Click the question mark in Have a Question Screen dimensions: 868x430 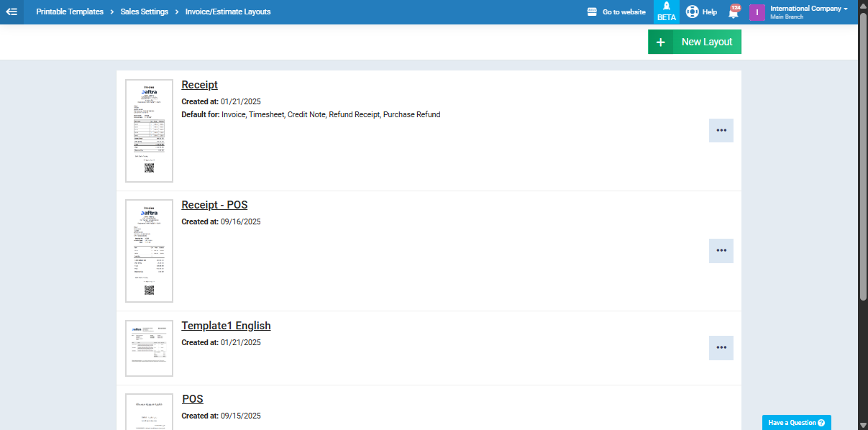(821, 423)
